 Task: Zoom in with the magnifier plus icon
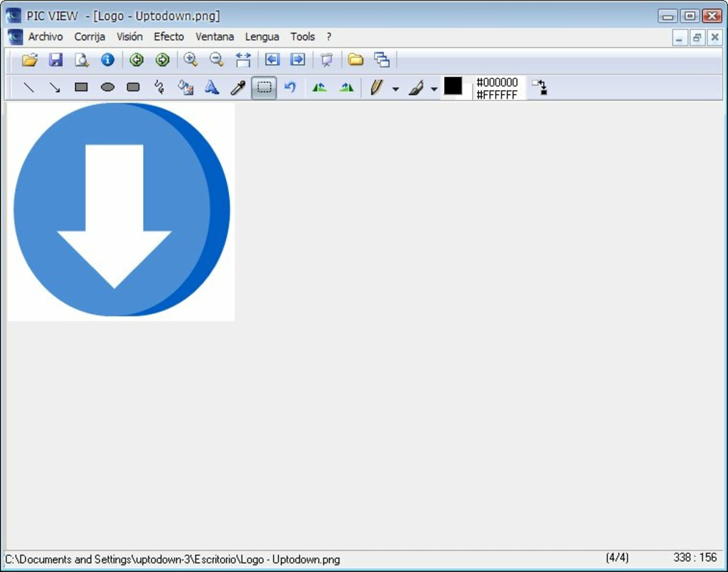pos(191,60)
